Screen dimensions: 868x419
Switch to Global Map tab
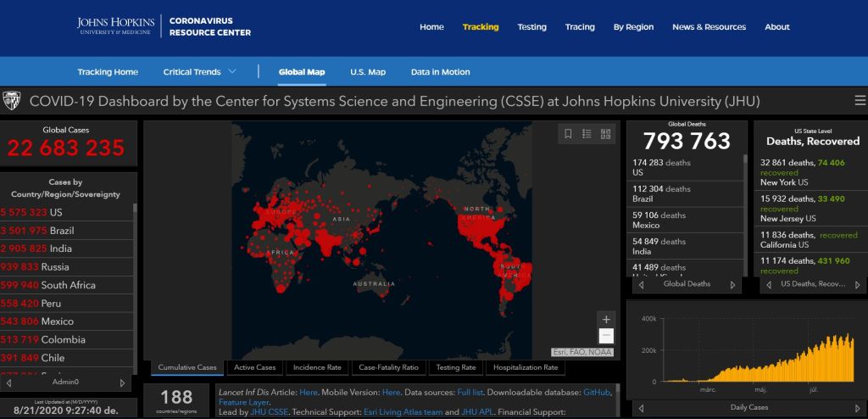click(x=302, y=72)
